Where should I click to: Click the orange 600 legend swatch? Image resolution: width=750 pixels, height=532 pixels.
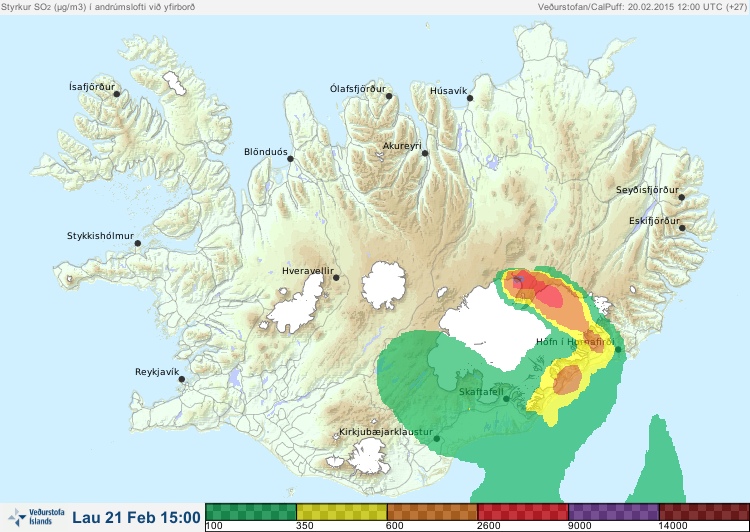pyautogui.click(x=432, y=512)
